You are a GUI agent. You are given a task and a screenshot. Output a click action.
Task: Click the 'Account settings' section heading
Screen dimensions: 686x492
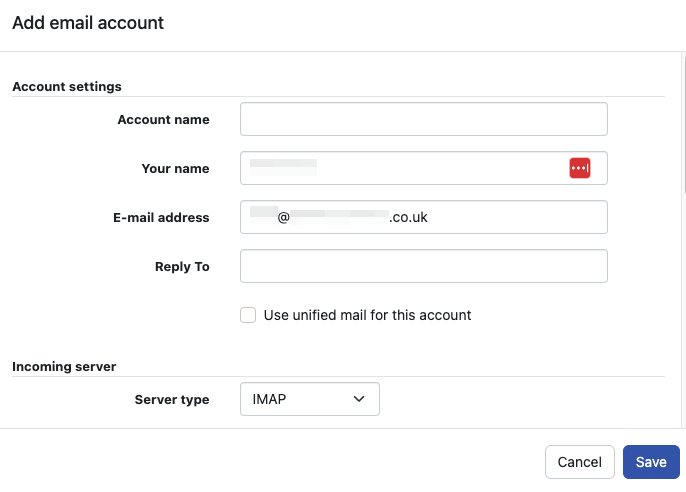click(x=67, y=87)
